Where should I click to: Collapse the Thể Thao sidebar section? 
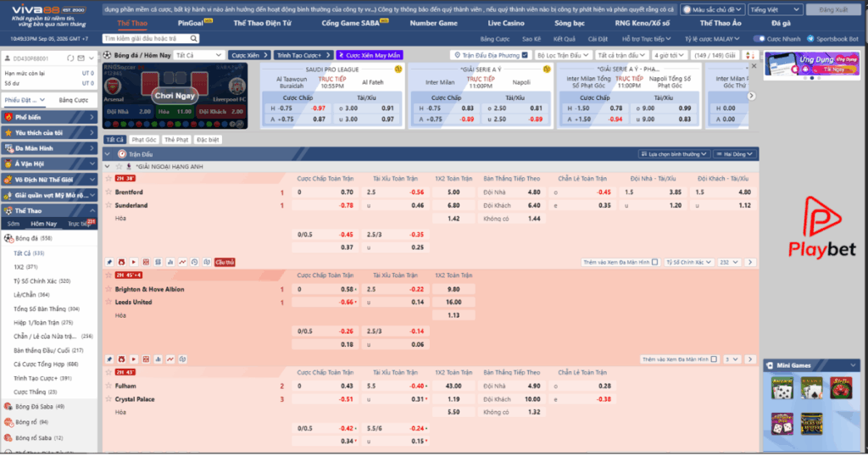(x=49, y=211)
